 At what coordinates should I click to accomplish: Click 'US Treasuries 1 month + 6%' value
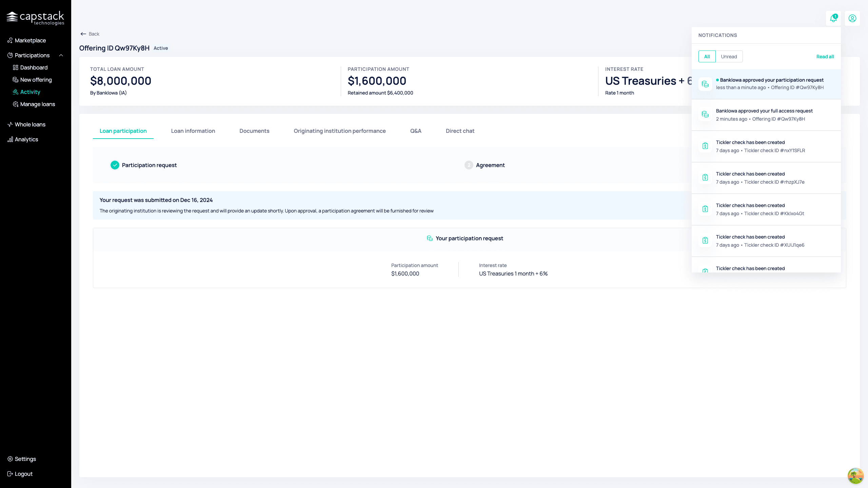[513, 273]
